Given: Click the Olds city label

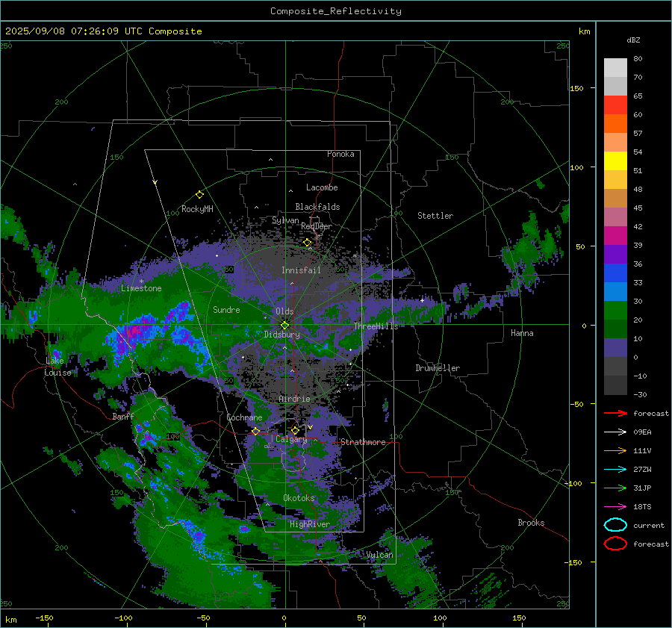Looking at the screenshot, I should [284, 311].
